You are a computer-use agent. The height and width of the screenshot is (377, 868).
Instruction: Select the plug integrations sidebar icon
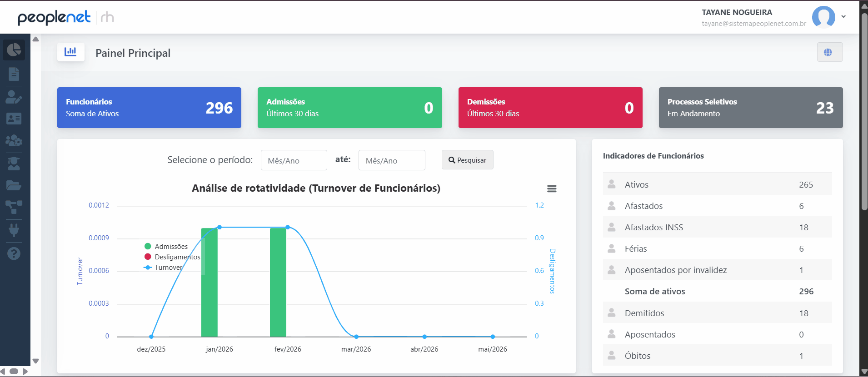coord(14,230)
